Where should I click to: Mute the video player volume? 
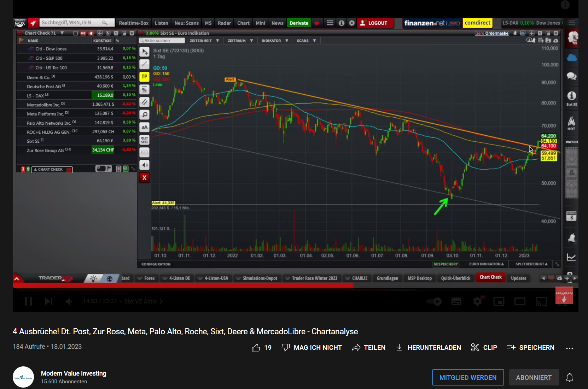69,301
